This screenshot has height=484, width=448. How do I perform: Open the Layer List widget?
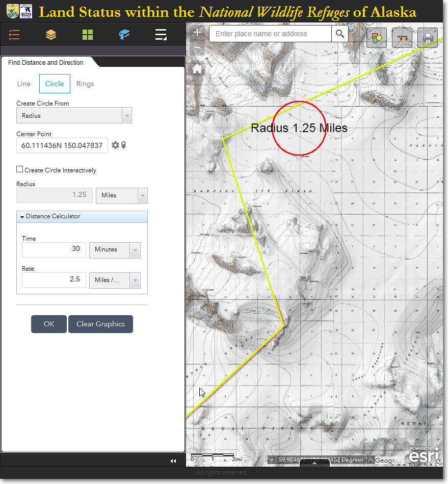click(x=51, y=35)
